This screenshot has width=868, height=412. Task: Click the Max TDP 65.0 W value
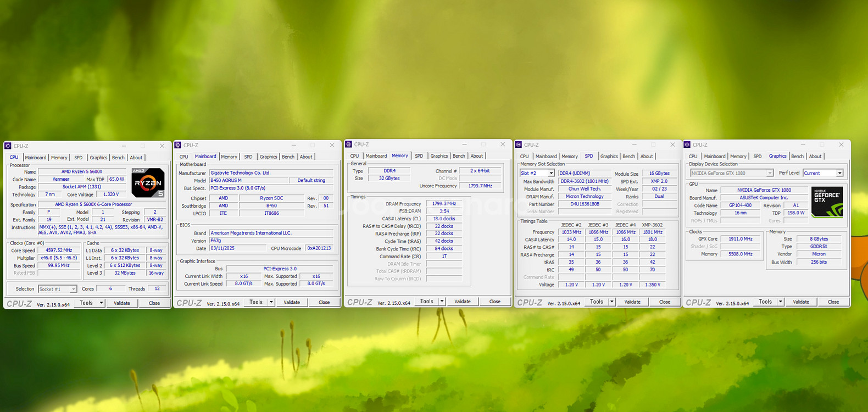point(116,179)
